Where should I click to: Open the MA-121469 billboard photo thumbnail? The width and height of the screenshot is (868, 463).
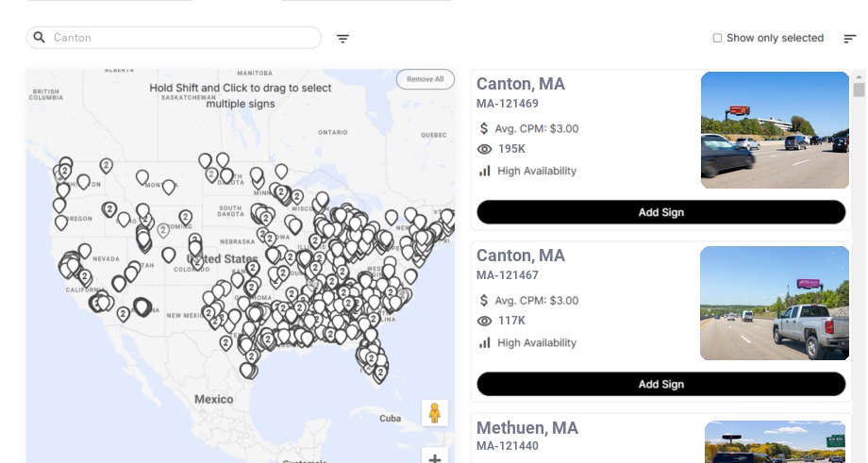[x=775, y=130]
